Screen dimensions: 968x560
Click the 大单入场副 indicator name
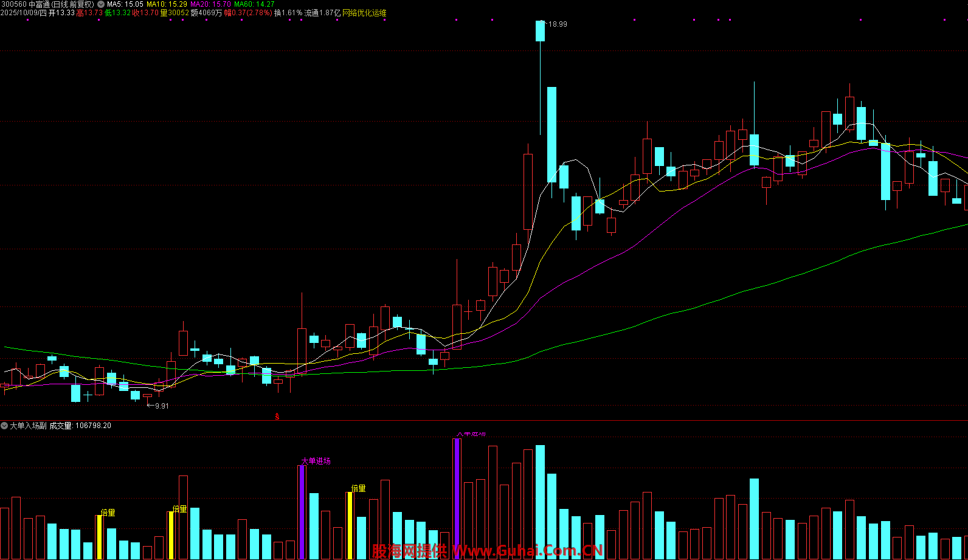[29, 426]
